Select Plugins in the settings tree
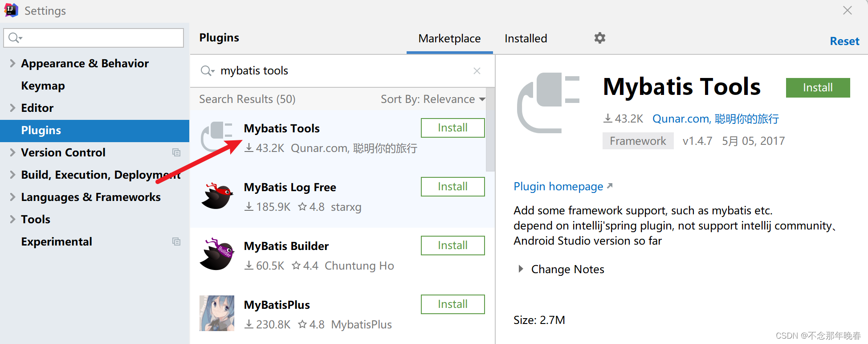Viewport: 868px width, 344px height. tap(94, 131)
